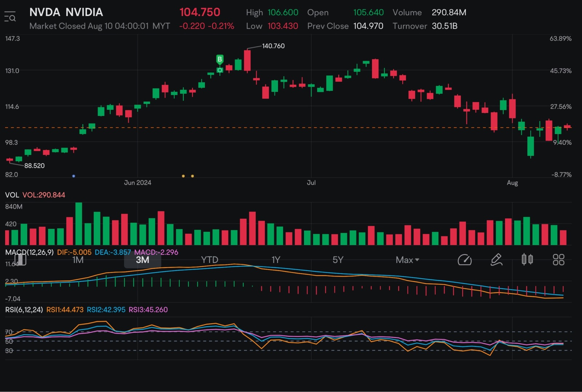The width and height of the screenshot is (582, 392).
Task: Tap the High 106.600 value
Action: tap(283, 12)
